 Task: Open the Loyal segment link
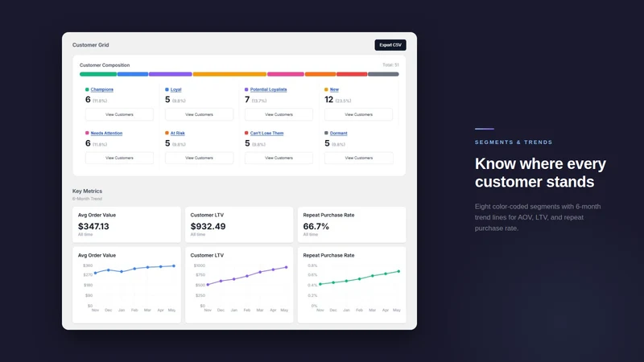[x=175, y=89]
